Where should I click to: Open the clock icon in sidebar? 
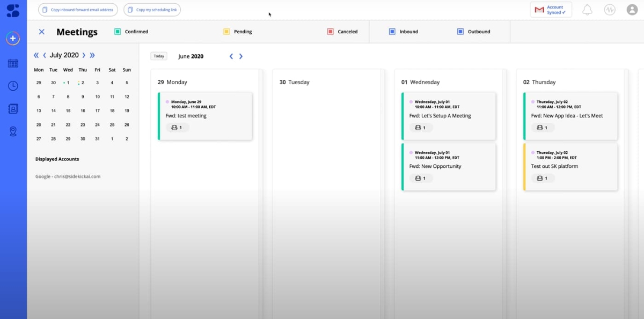click(13, 86)
